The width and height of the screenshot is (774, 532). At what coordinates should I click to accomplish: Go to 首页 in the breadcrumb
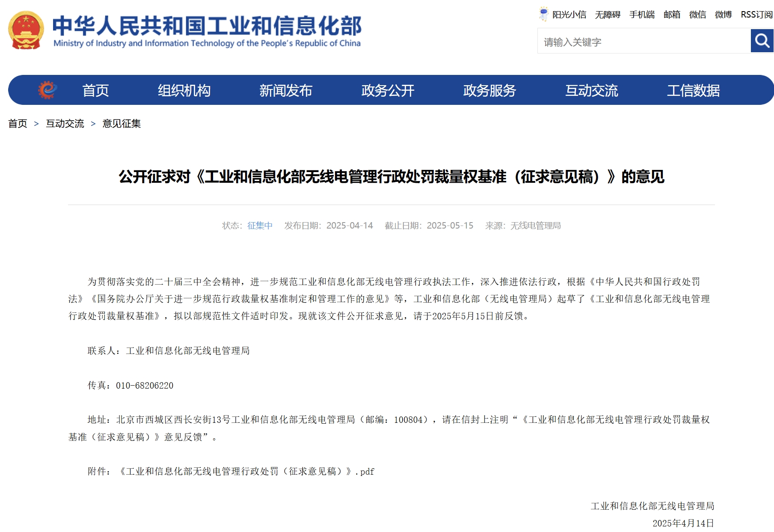tap(18, 124)
